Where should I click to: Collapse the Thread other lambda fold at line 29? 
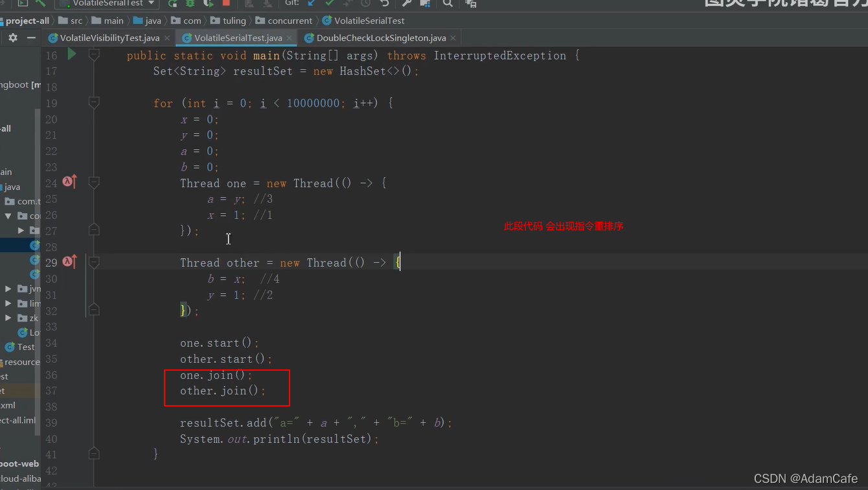point(94,262)
